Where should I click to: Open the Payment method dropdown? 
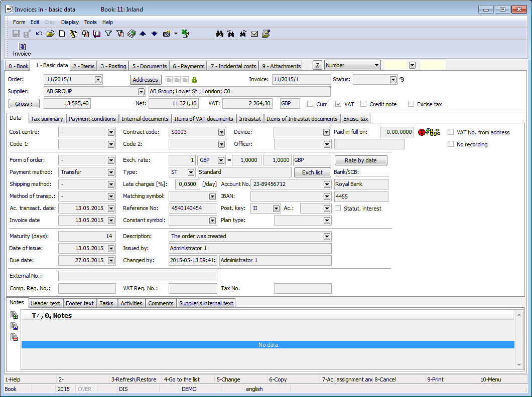pos(111,172)
